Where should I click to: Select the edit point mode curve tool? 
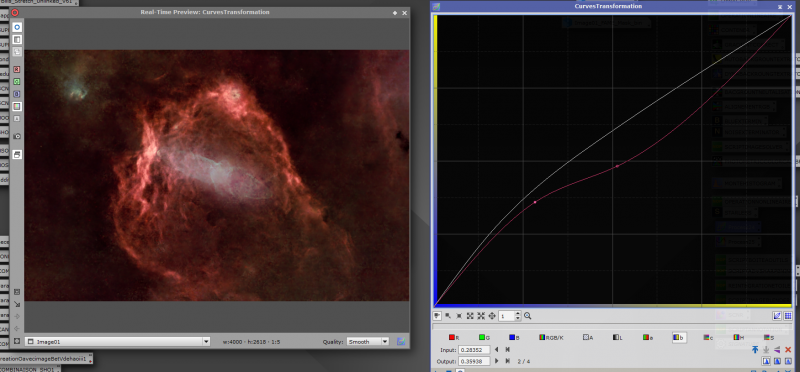[437, 316]
